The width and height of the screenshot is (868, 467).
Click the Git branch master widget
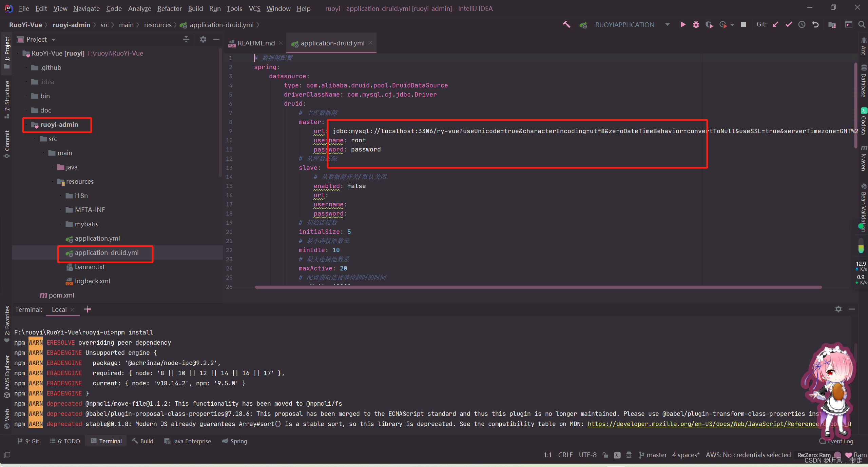coord(653,455)
